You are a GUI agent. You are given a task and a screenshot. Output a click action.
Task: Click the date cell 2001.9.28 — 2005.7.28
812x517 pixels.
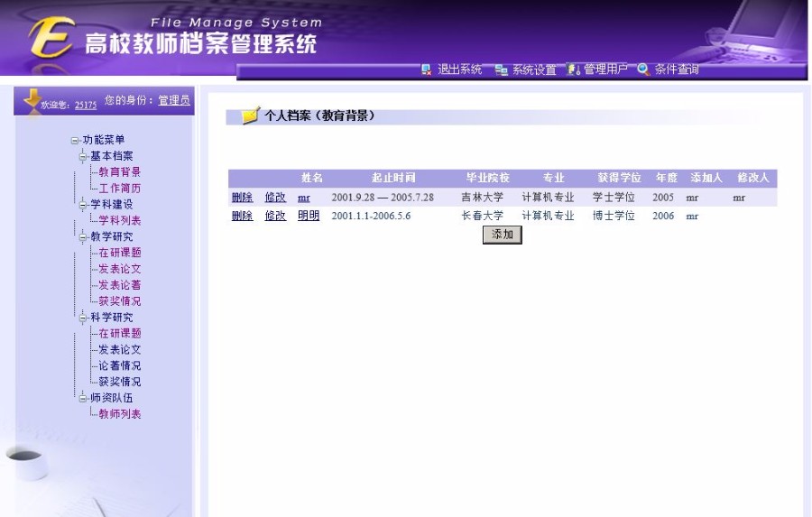[x=383, y=198]
